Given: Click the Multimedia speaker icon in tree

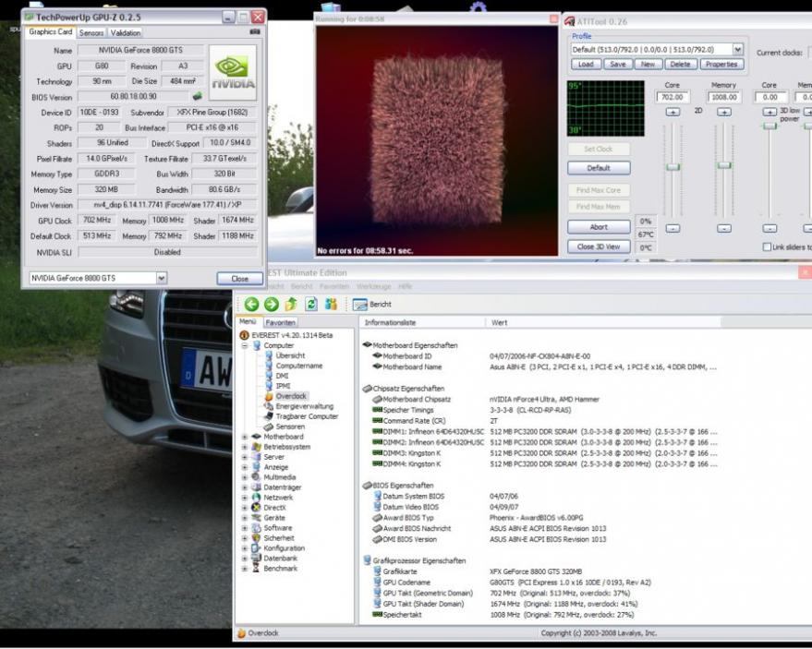Looking at the screenshot, I should click(x=256, y=477).
